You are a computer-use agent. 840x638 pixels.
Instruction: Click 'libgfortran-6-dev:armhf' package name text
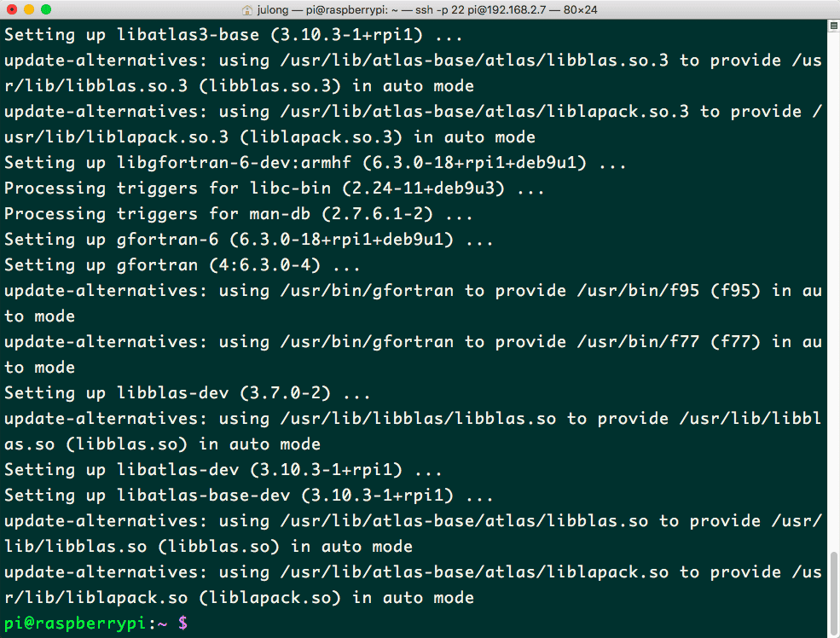(235, 163)
